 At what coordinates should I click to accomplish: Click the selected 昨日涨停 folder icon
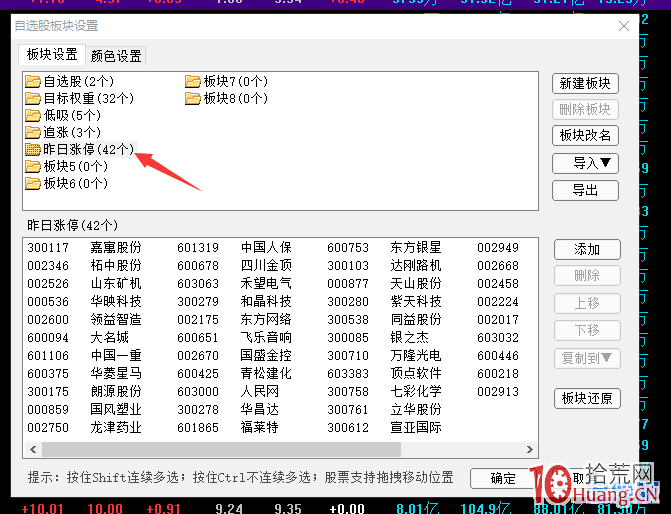(x=33, y=149)
